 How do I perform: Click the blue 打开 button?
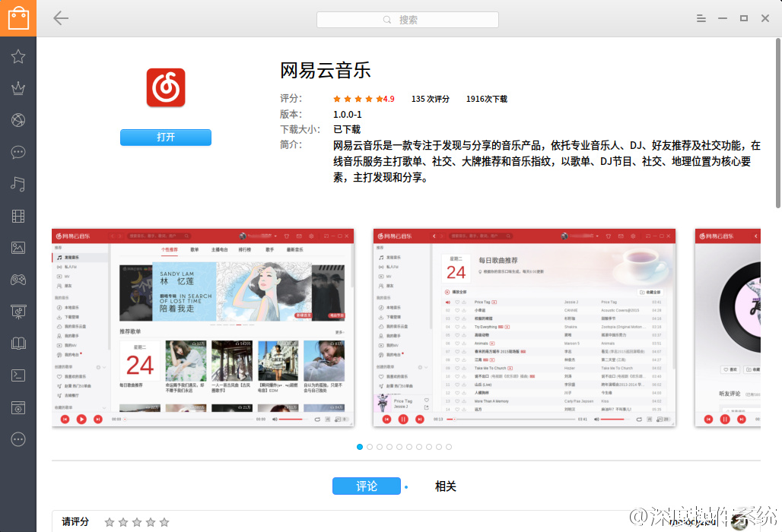(165, 138)
